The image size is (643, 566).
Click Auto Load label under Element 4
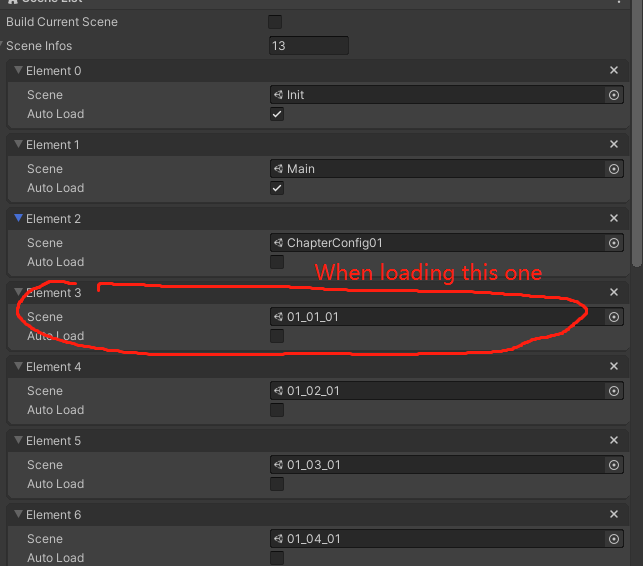[x=56, y=410]
